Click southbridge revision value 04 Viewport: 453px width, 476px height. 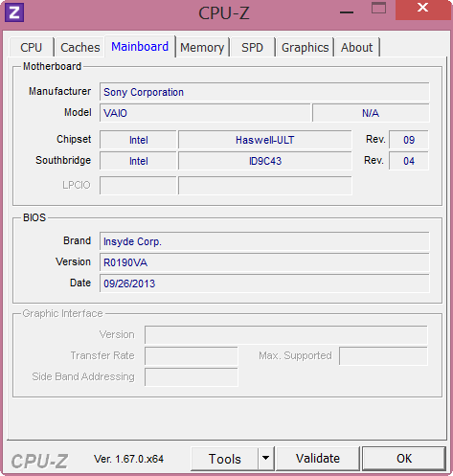[409, 161]
